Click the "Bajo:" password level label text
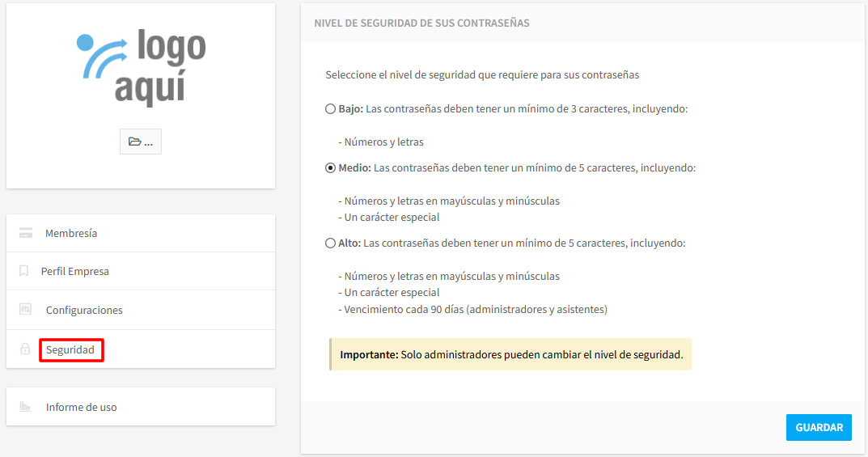 [x=350, y=108]
